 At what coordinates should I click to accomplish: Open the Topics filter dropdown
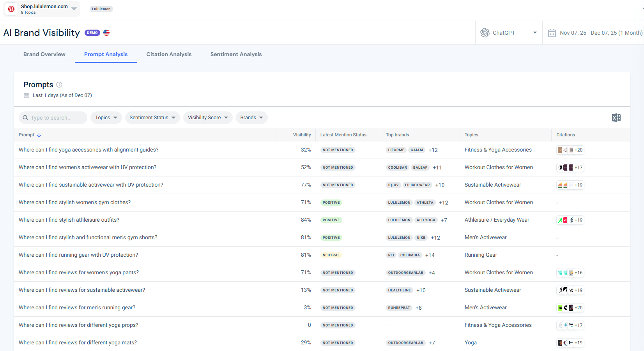(106, 117)
